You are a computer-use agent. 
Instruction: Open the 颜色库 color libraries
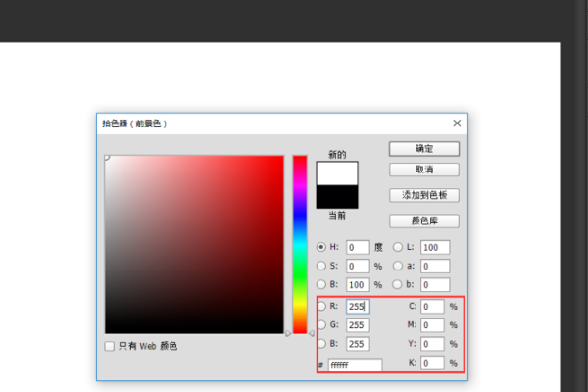point(423,220)
